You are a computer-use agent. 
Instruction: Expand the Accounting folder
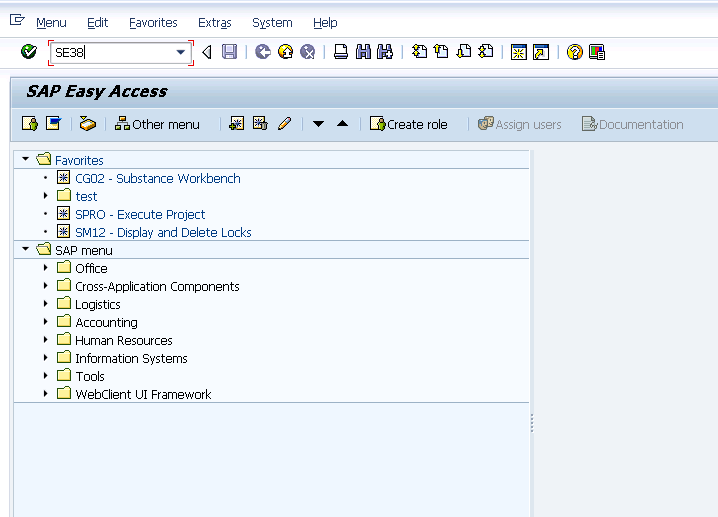pos(45,321)
